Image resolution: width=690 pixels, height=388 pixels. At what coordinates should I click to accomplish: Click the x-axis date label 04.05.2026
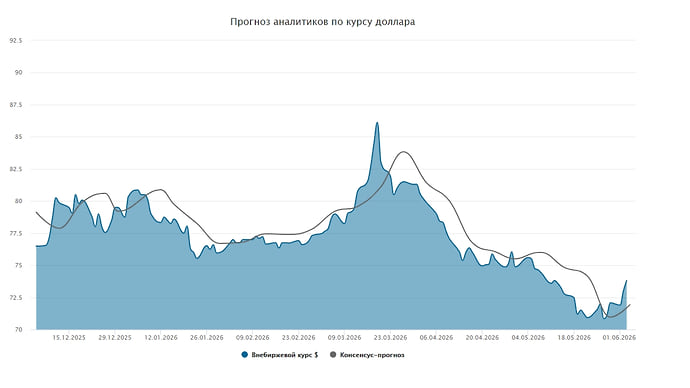tap(528, 338)
